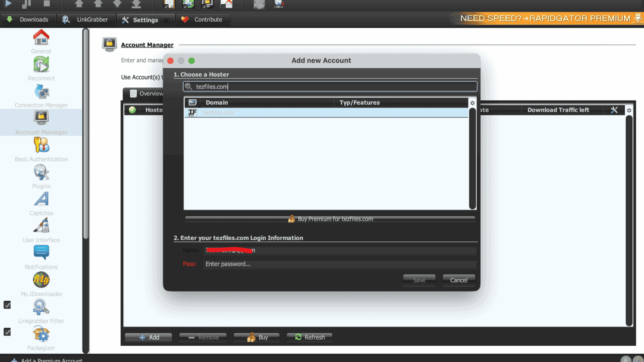
Task: Click the password input field
Action: point(340,264)
